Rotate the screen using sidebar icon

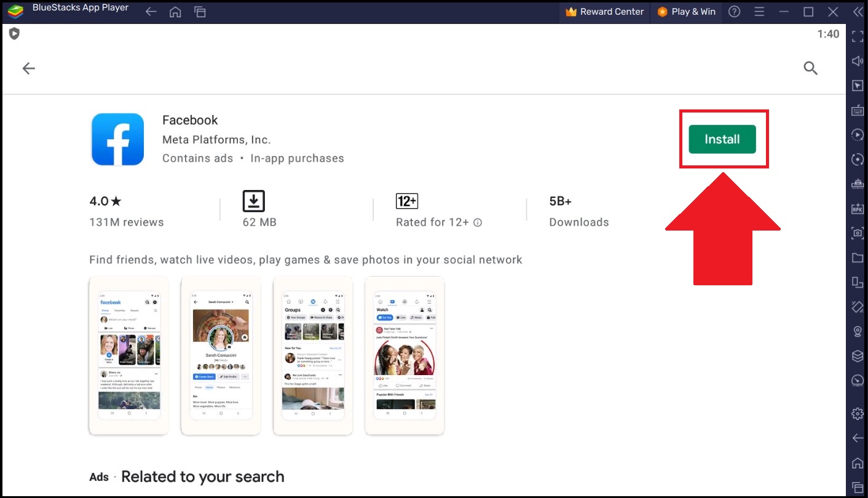point(858,282)
